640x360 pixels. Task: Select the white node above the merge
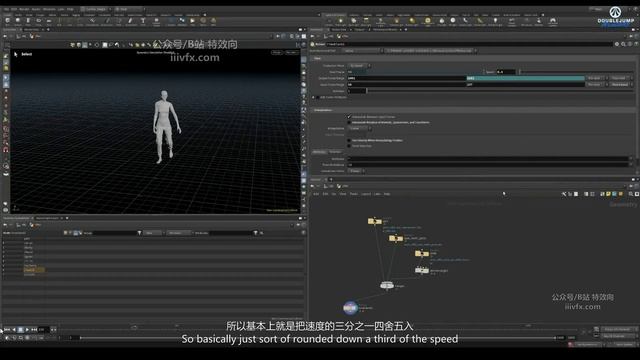tap(422, 270)
